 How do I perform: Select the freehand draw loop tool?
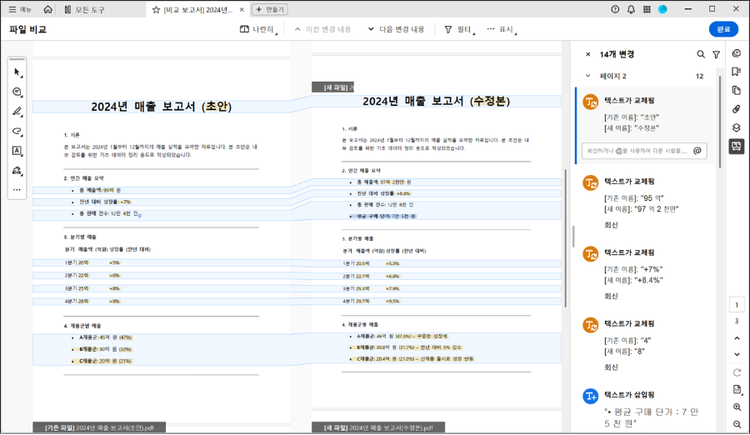(x=17, y=131)
